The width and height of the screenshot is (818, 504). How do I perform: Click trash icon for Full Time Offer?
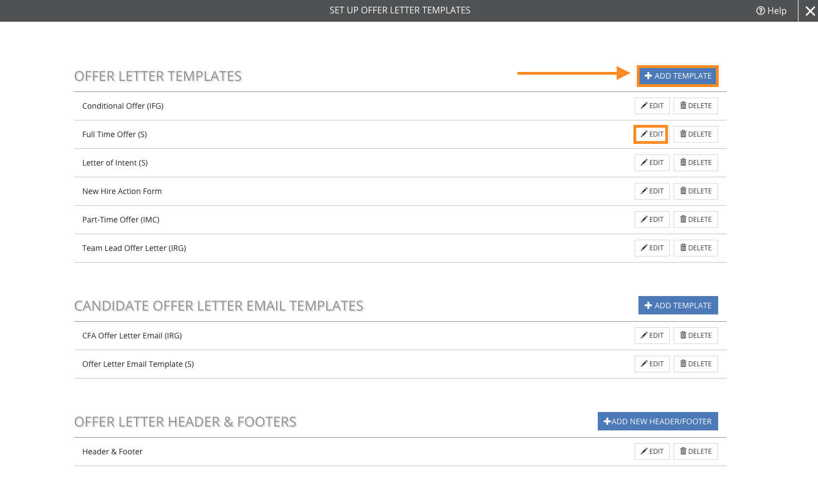pos(683,134)
